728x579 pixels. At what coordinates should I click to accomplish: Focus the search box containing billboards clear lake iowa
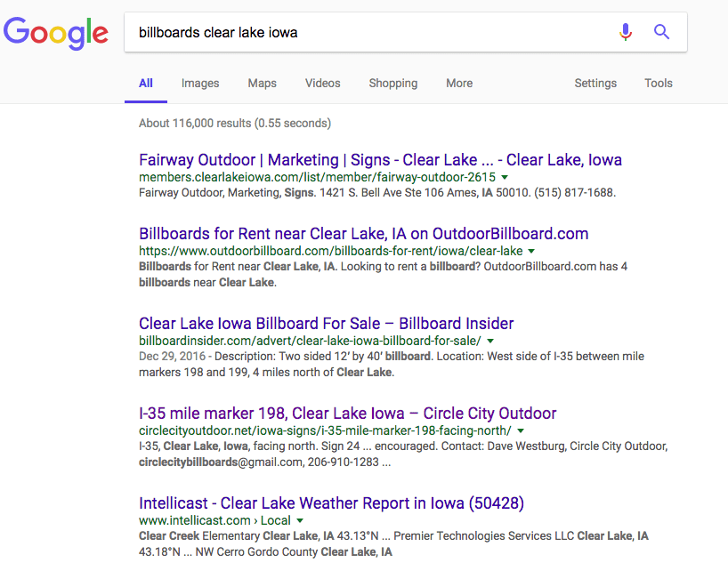click(x=405, y=32)
